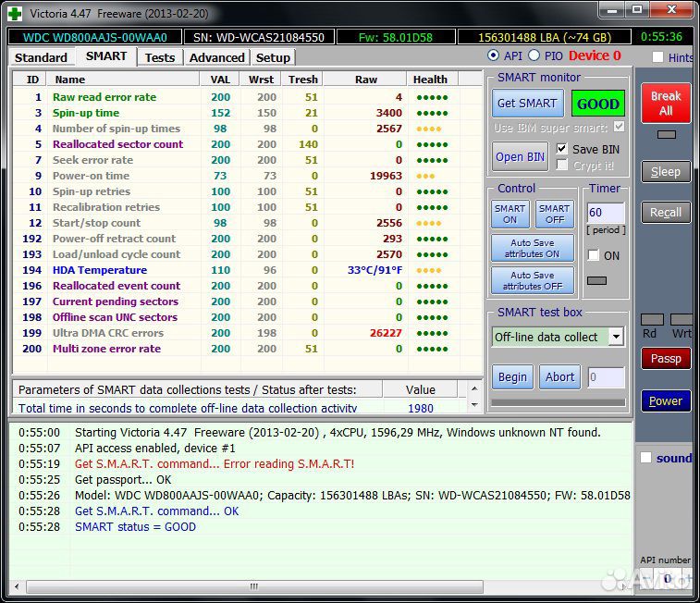Open the Off-line data collect dropdown

click(616, 337)
